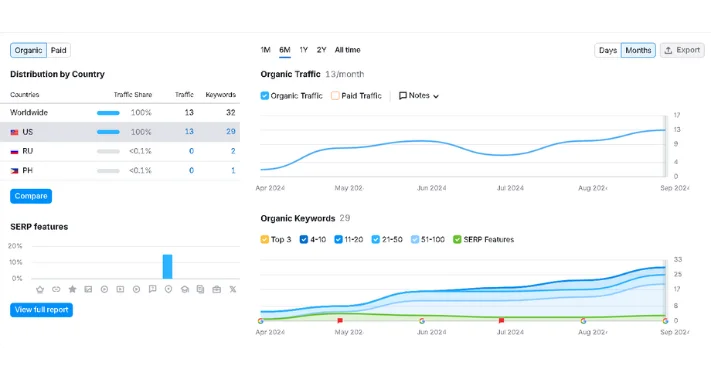Viewport: 711px width, 377px height.
Task: Click the US traffic share bar
Action: point(108,132)
